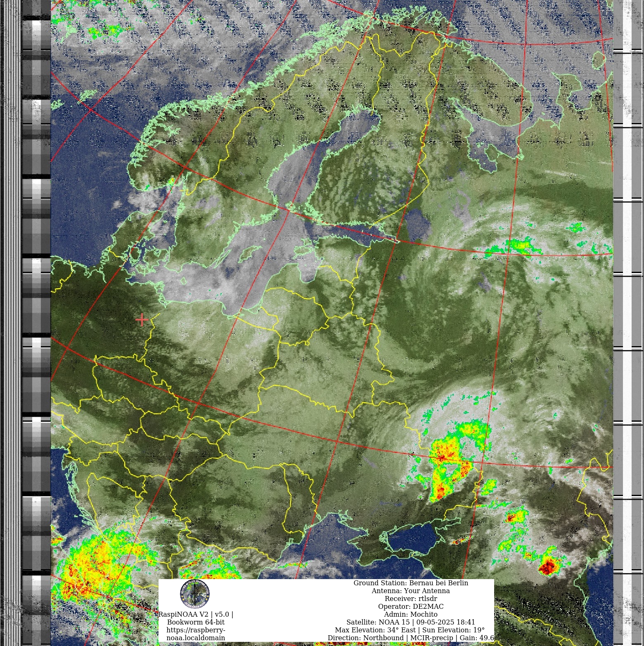The image size is (644, 646).
Task: Open the https://raspberry-noaa.localdomain link
Action: pos(196,634)
